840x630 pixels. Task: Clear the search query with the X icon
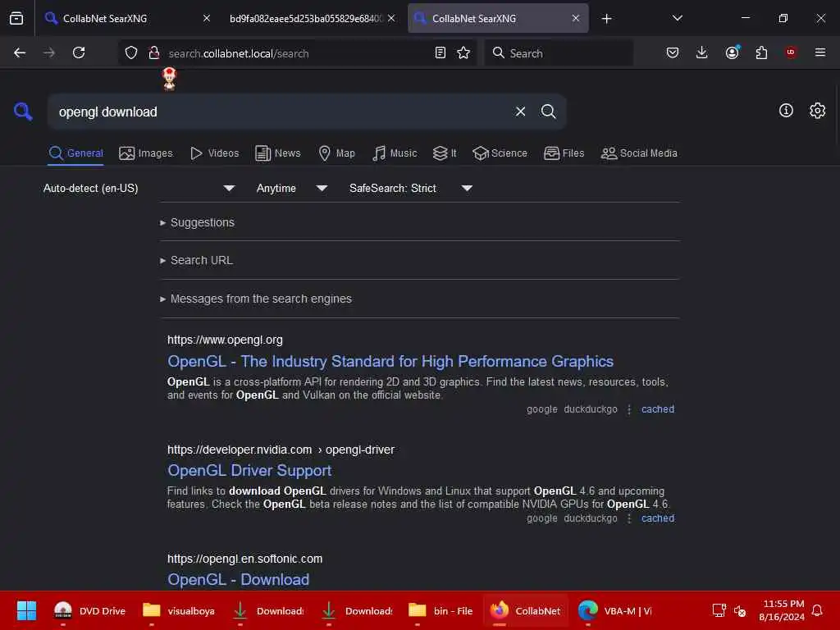click(x=520, y=112)
